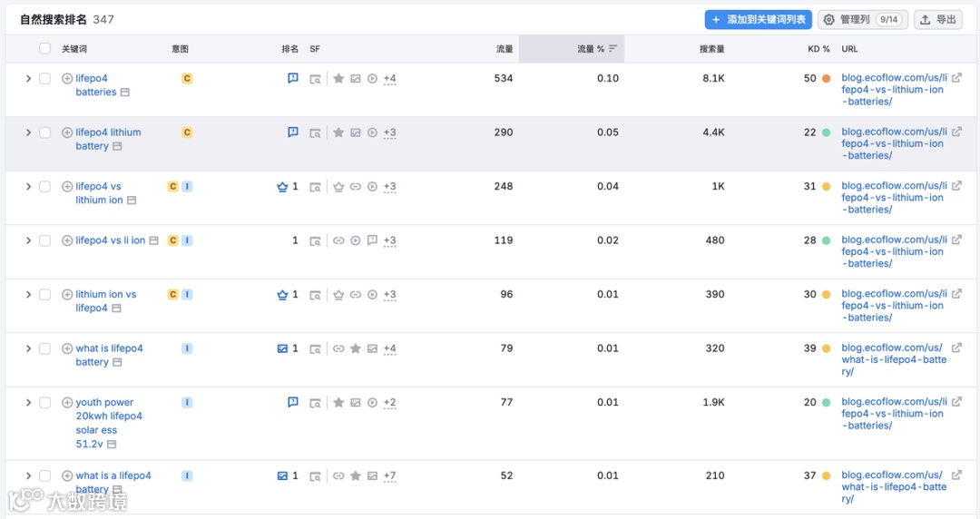The height and width of the screenshot is (519, 980).
Task: Click image pack rank icon in 'what is a lifepo4 battery' row
Action: pos(282,475)
